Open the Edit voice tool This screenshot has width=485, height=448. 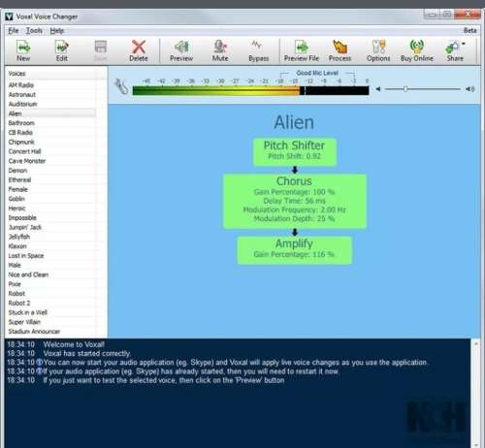(61, 50)
